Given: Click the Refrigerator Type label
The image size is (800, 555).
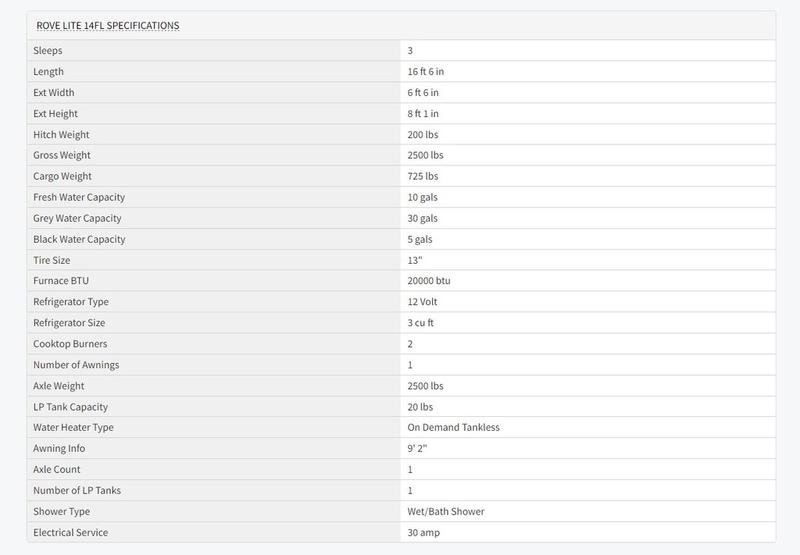Looking at the screenshot, I should [x=71, y=301].
